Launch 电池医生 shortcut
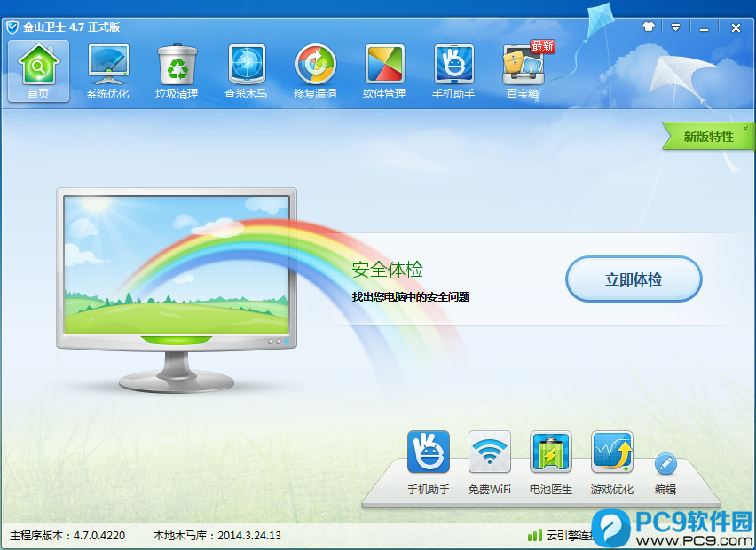 click(x=551, y=463)
